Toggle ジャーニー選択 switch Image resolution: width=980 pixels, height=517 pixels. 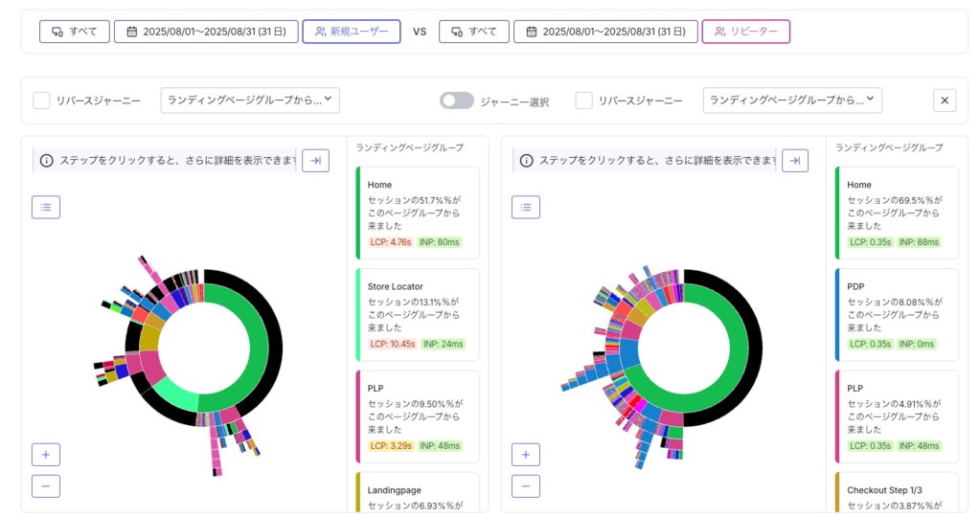click(456, 101)
